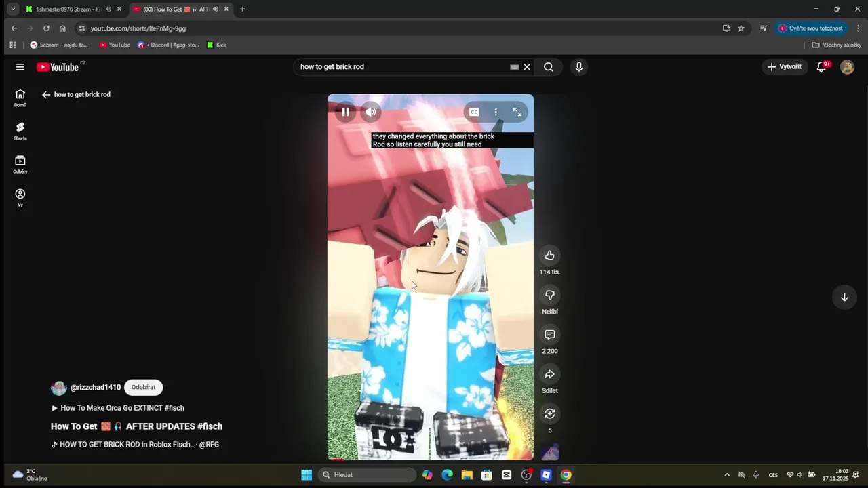Enter fullscreen on the Shorts player
868x488 pixels.
click(x=517, y=112)
